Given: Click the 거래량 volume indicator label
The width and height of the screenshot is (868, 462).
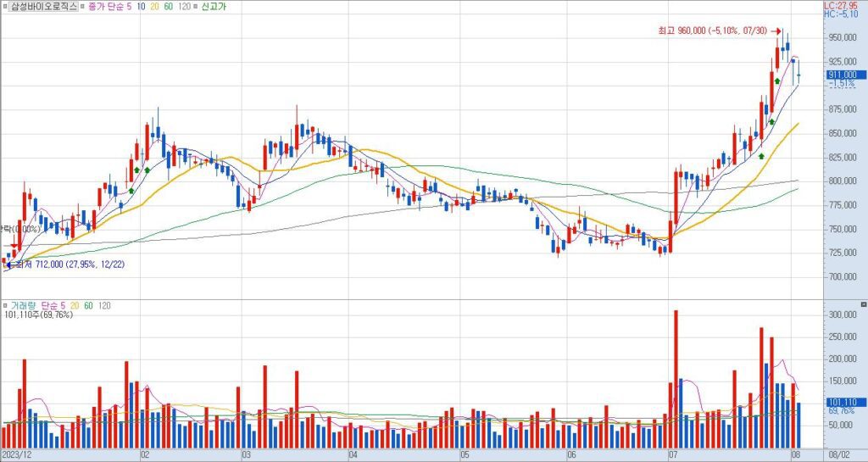Looking at the screenshot, I should pos(24,305).
